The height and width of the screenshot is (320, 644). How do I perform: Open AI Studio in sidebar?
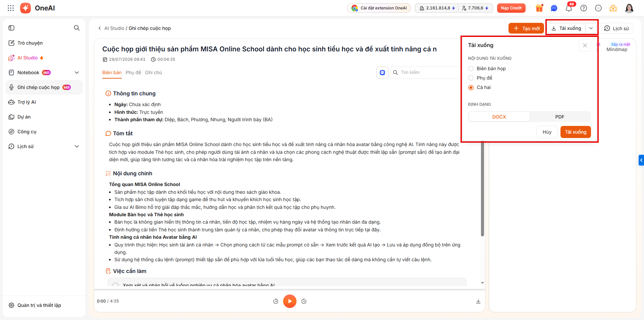tap(44, 58)
